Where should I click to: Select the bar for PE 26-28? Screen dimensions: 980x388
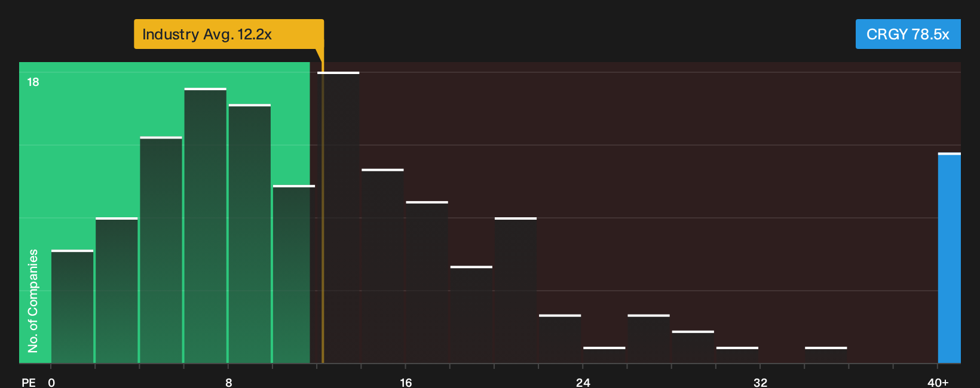point(648,338)
